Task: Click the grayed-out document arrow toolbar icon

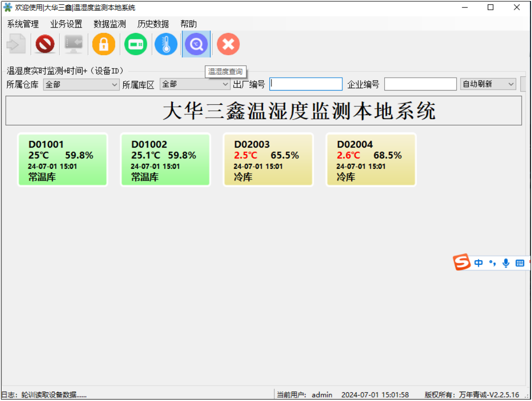Action: 16,45
